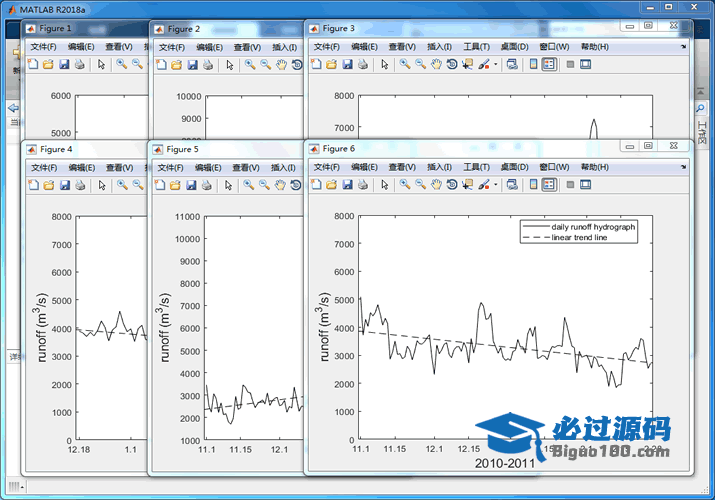This screenshot has height=500, width=715.
Task: Open 编辑(E) menu in Figure 5
Action: [208, 168]
